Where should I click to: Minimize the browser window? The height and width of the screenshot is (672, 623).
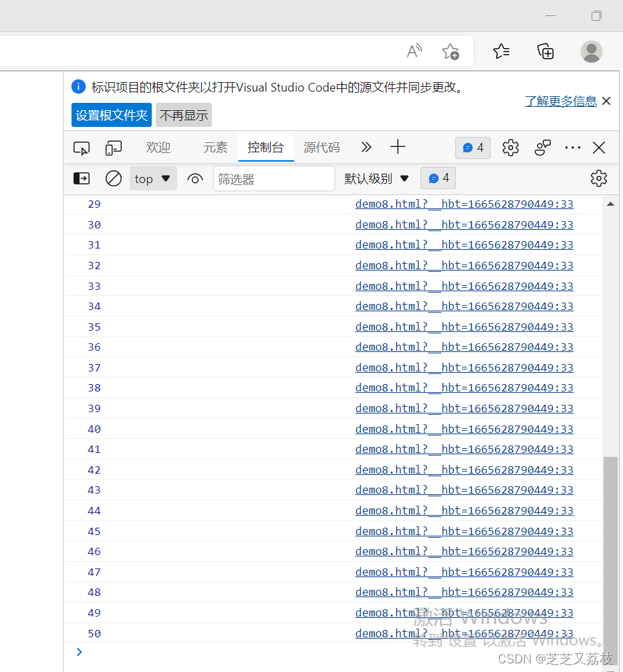pyautogui.click(x=551, y=16)
